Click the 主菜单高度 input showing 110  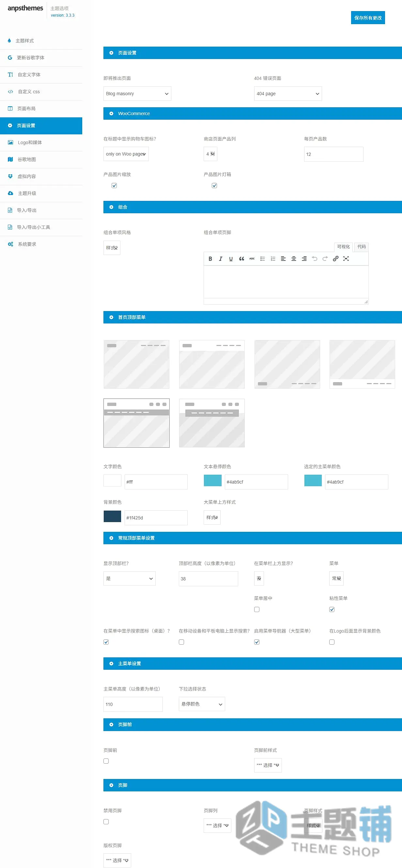[x=133, y=705]
